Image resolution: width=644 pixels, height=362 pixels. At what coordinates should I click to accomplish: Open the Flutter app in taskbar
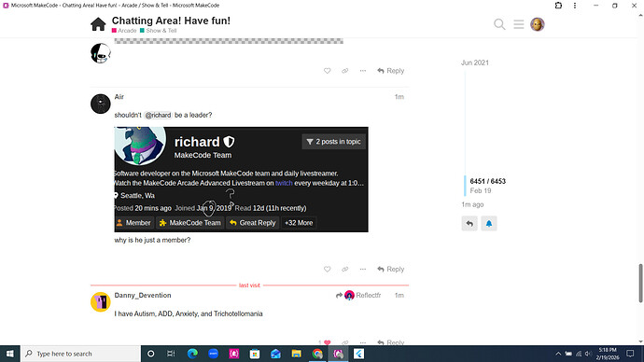point(358,354)
